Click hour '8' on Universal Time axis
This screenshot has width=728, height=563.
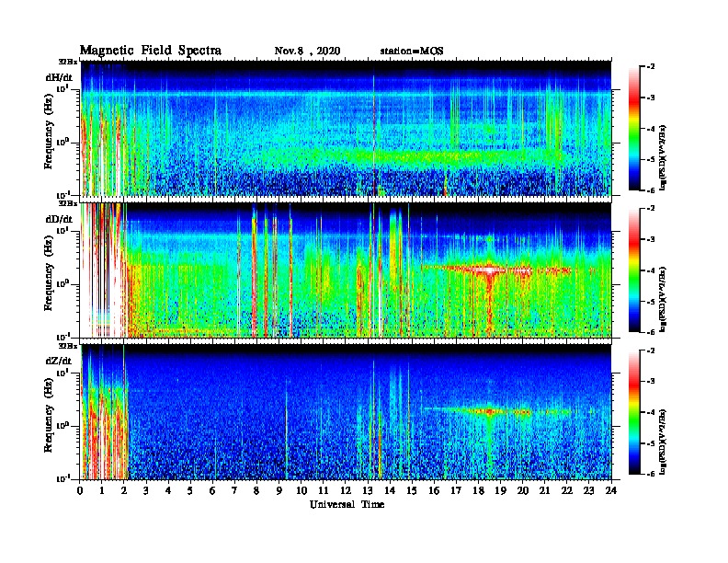tap(256, 490)
